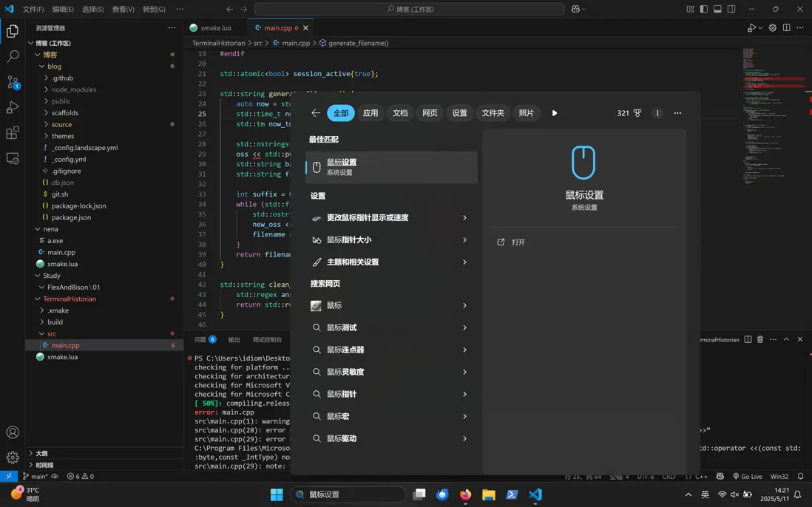The image size is (812, 507).
Task: Expand the 时间线 timeline section
Action: pos(30,465)
